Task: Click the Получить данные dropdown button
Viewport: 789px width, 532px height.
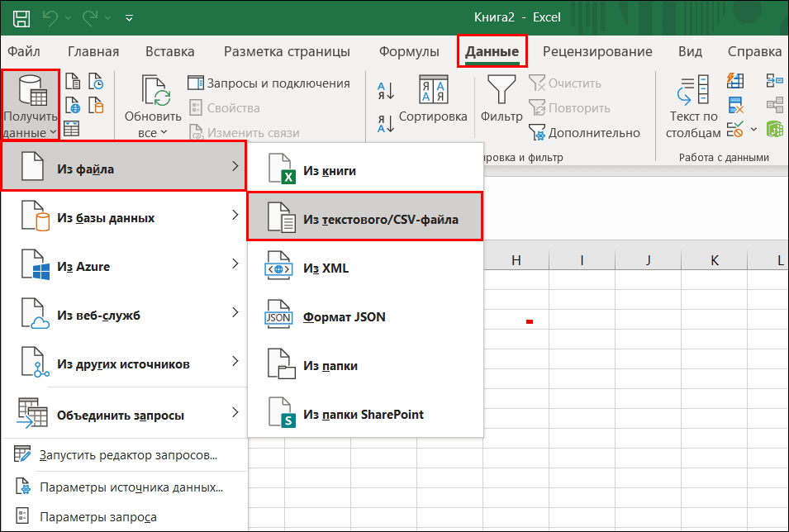Action: [x=31, y=105]
